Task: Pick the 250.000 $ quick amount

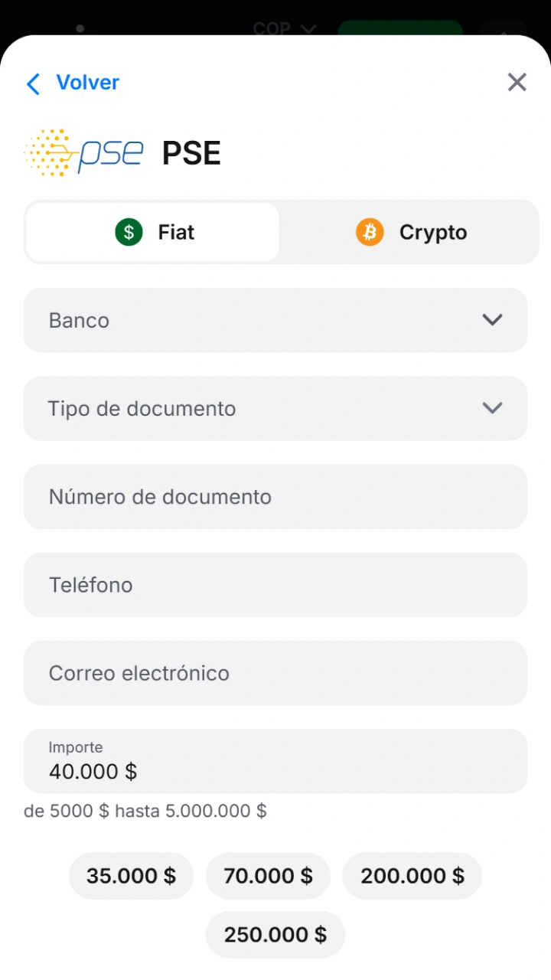Action: (275, 934)
